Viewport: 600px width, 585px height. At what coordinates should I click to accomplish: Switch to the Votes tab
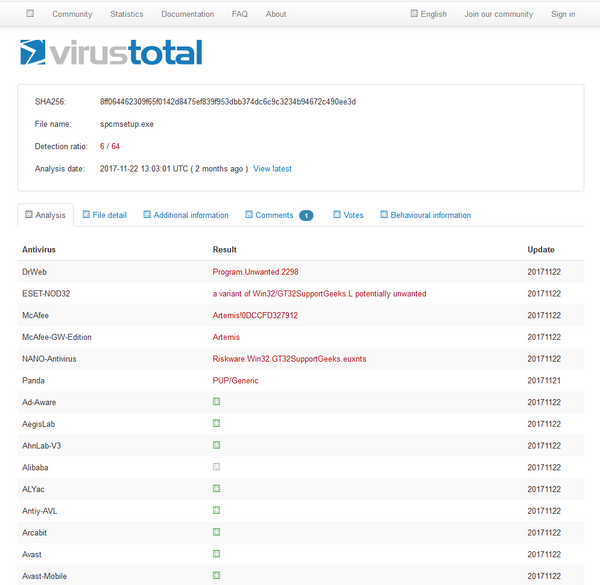[x=348, y=215]
